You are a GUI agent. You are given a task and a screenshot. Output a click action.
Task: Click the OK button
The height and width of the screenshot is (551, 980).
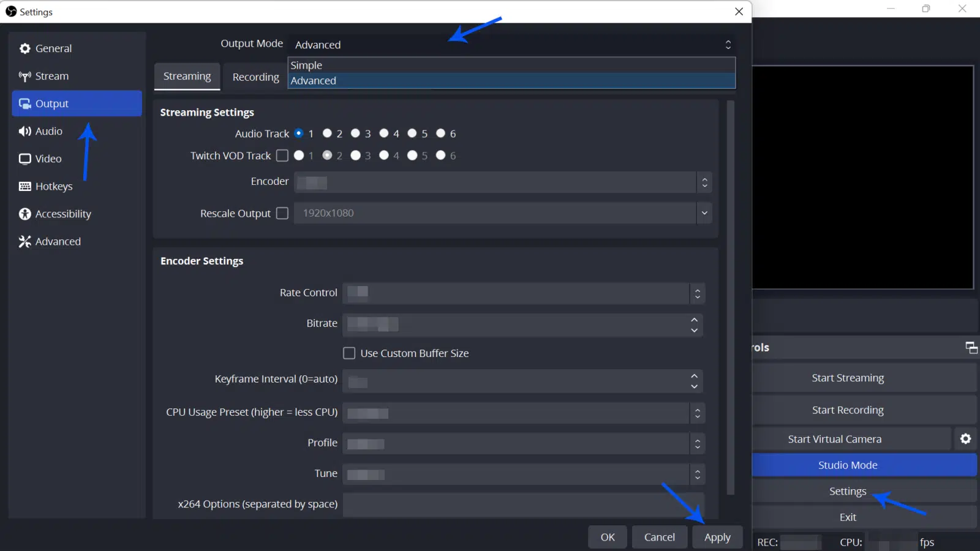608,537
